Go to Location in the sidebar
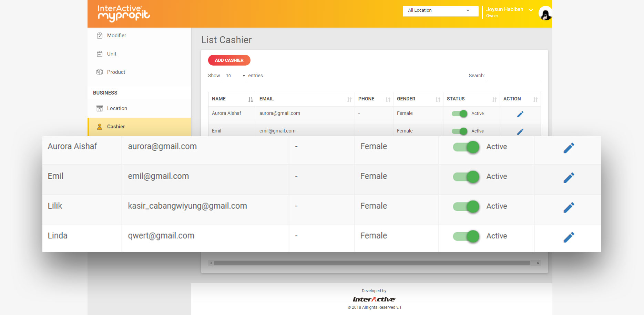This screenshot has width=644, height=315. pos(117,108)
